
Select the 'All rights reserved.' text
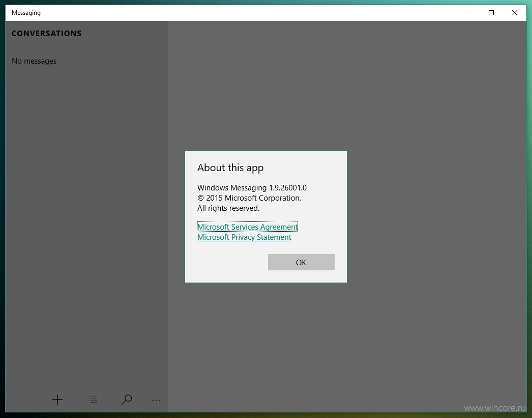coord(228,208)
